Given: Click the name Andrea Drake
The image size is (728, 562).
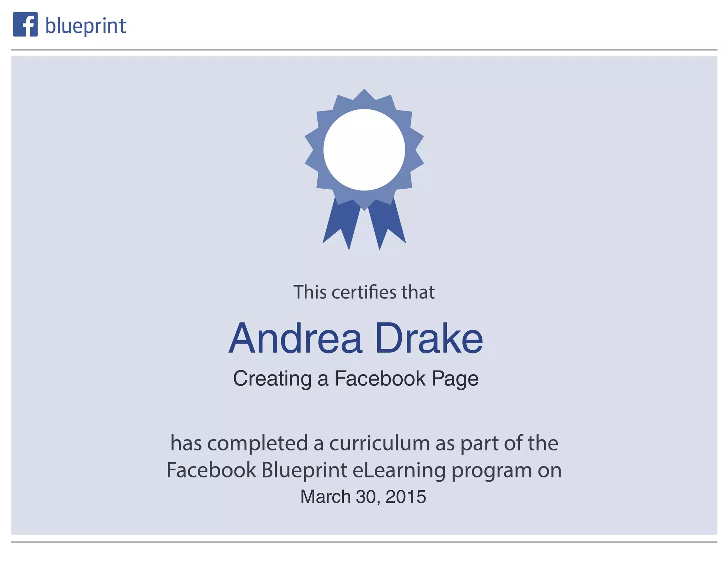Looking at the screenshot, I should pyautogui.click(x=356, y=338).
